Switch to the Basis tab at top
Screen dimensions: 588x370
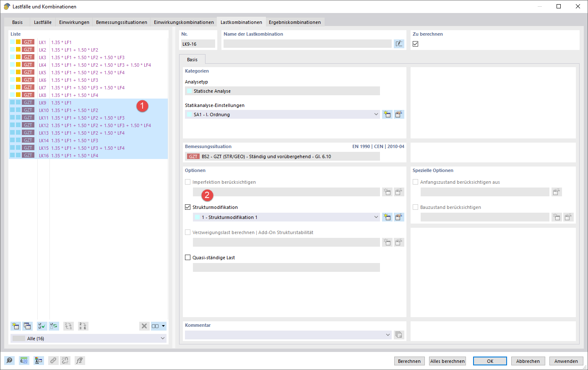coord(18,22)
